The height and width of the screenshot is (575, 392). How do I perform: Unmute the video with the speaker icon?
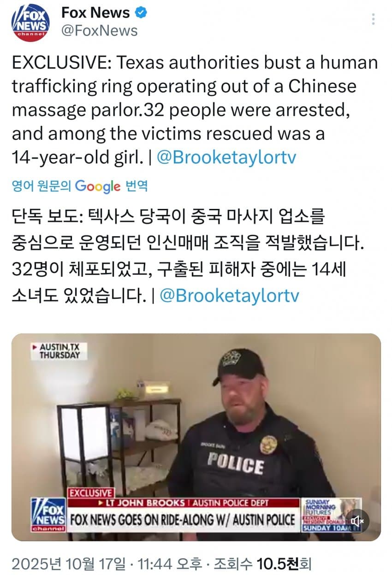tap(357, 521)
